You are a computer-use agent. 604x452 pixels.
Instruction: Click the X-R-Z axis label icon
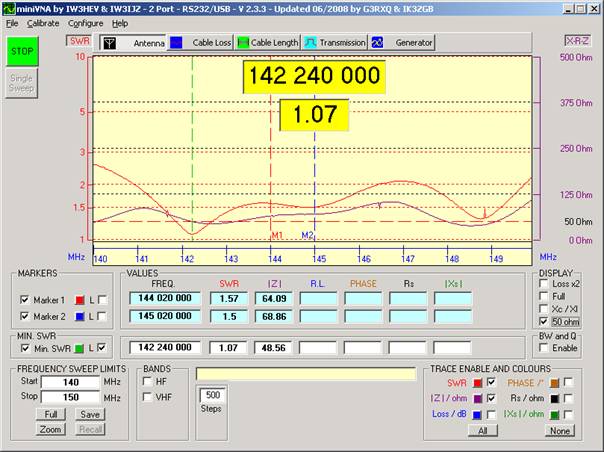pos(578,41)
